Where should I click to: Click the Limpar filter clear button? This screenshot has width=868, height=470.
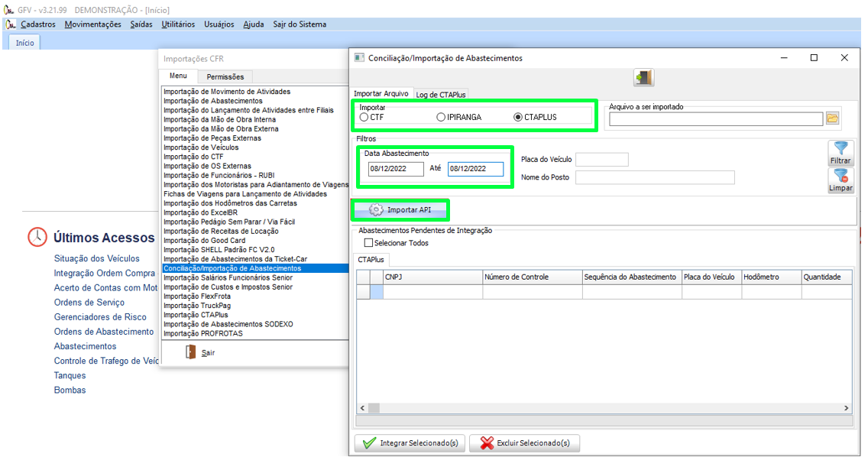[840, 180]
